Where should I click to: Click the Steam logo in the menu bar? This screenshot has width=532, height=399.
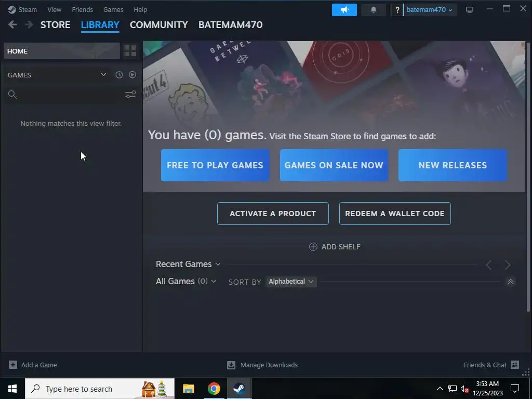coord(12,10)
